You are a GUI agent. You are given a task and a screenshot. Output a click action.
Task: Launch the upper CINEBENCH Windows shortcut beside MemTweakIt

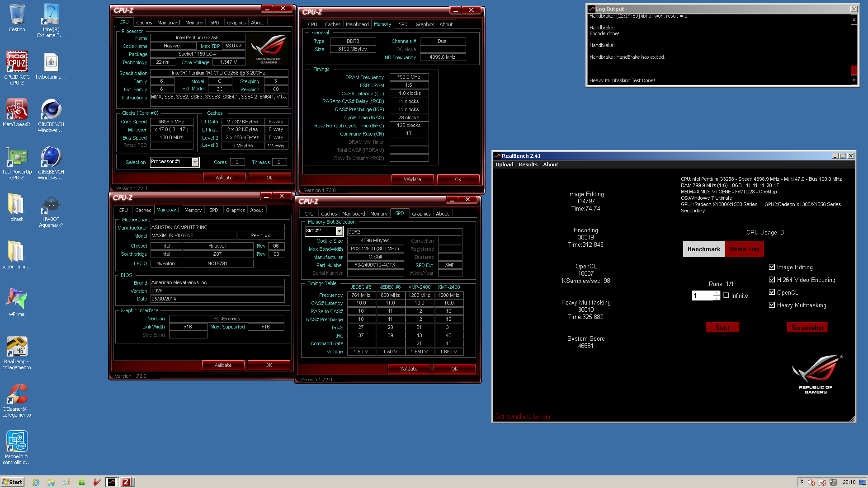51,115
